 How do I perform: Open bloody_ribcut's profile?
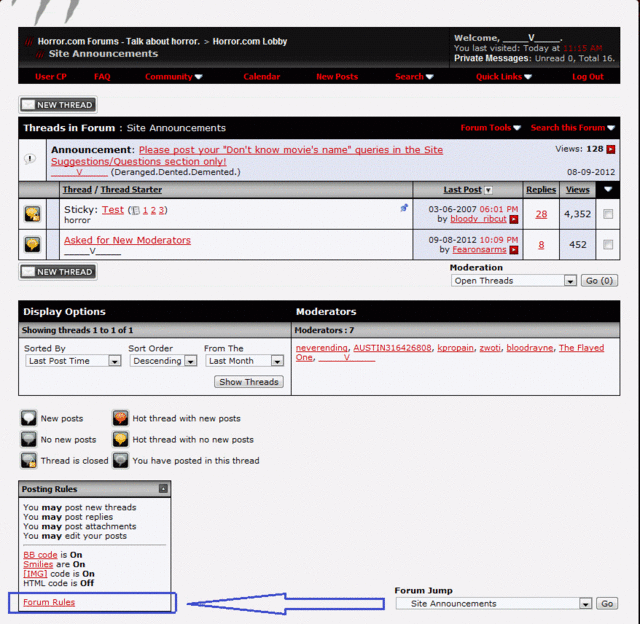pyautogui.click(x=478, y=219)
